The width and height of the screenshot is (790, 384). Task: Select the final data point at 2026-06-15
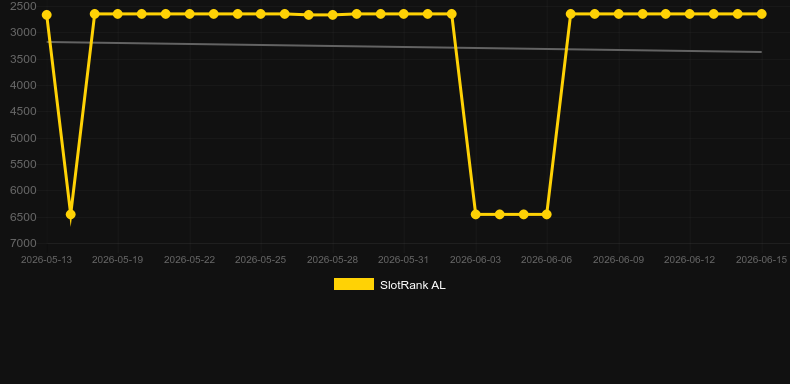pyautogui.click(x=761, y=14)
